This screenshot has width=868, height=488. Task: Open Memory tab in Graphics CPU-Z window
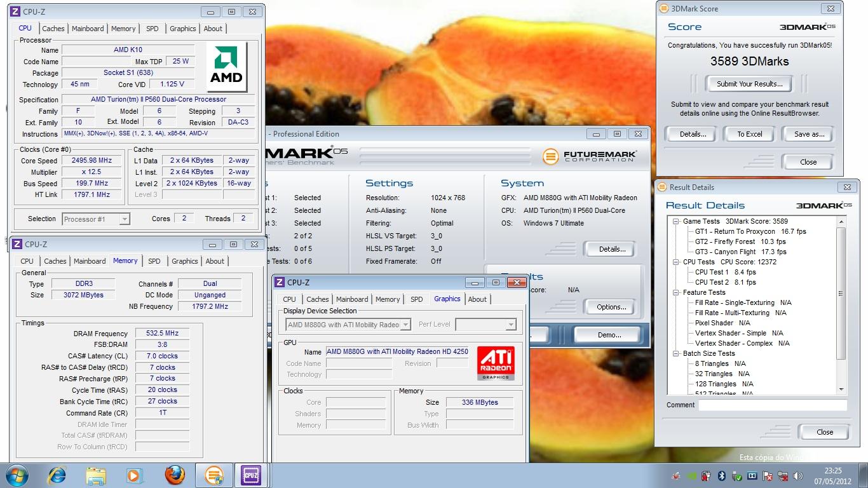[388, 299]
